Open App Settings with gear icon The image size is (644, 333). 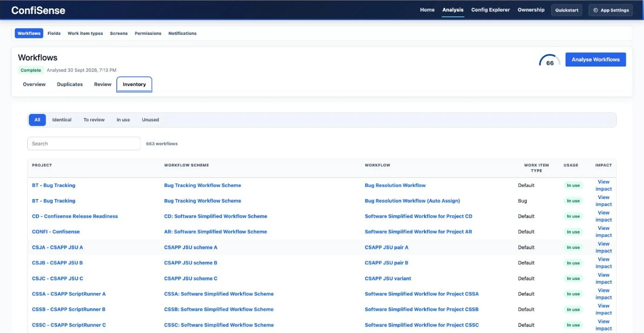(611, 10)
